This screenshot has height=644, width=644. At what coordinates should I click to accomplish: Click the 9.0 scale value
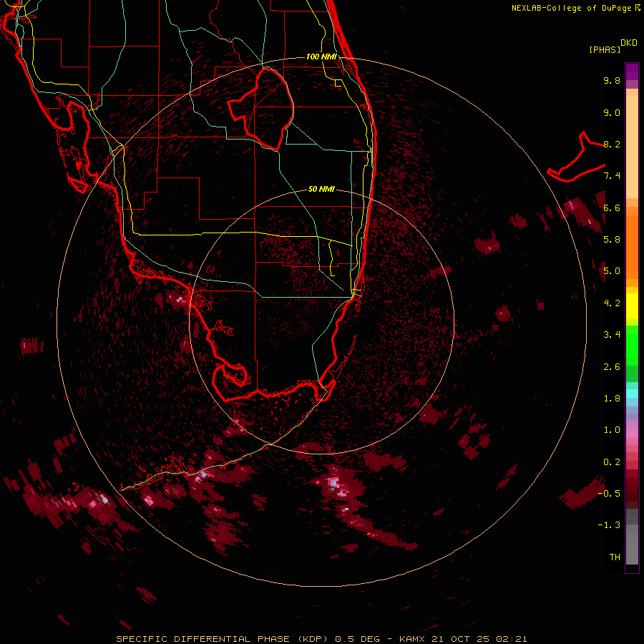click(x=612, y=112)
